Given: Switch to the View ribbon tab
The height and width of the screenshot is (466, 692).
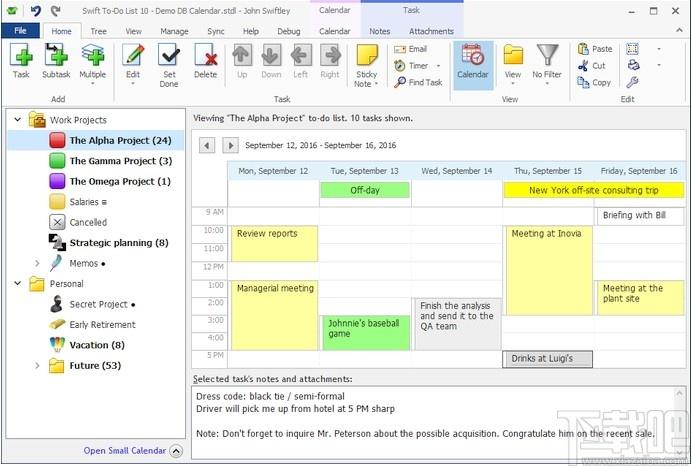Looking at the screenshot, I should tap(133, 31).
